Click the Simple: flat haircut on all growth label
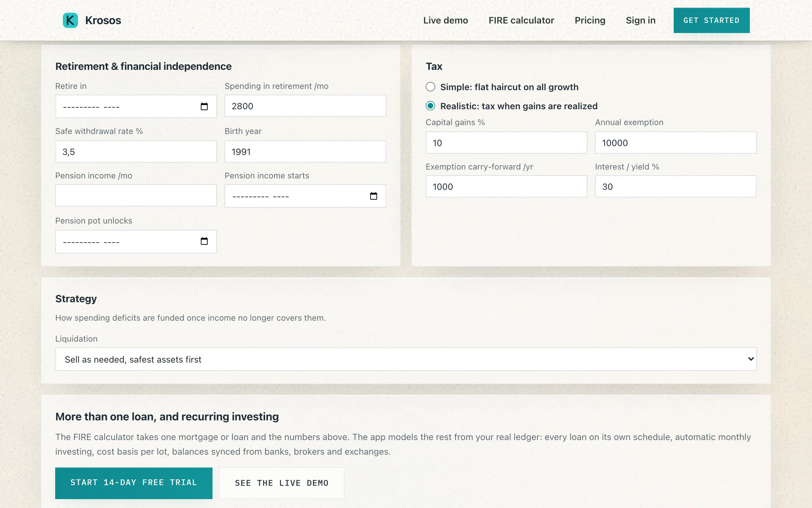This screenshot has height=508, width=812. (x=509, y=87)
